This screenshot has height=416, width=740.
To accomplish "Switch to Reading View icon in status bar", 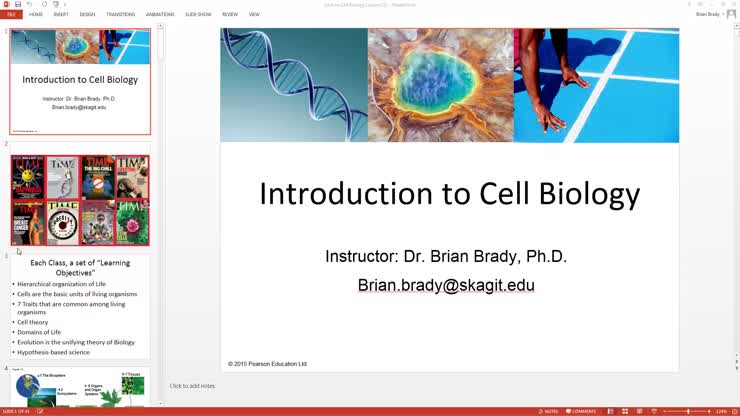I will tap(639, 411).
